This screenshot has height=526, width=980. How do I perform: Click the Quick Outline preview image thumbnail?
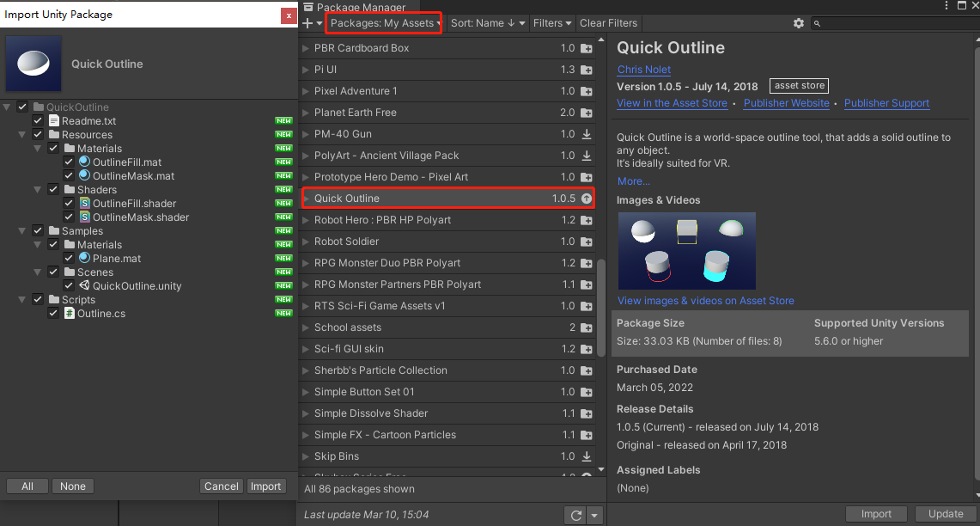coord(687,251)
